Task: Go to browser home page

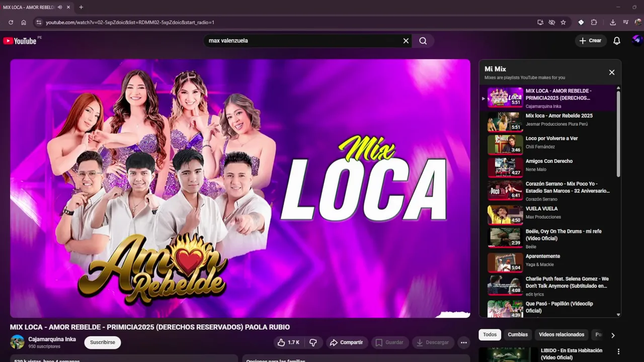Action: pos(24,22)
